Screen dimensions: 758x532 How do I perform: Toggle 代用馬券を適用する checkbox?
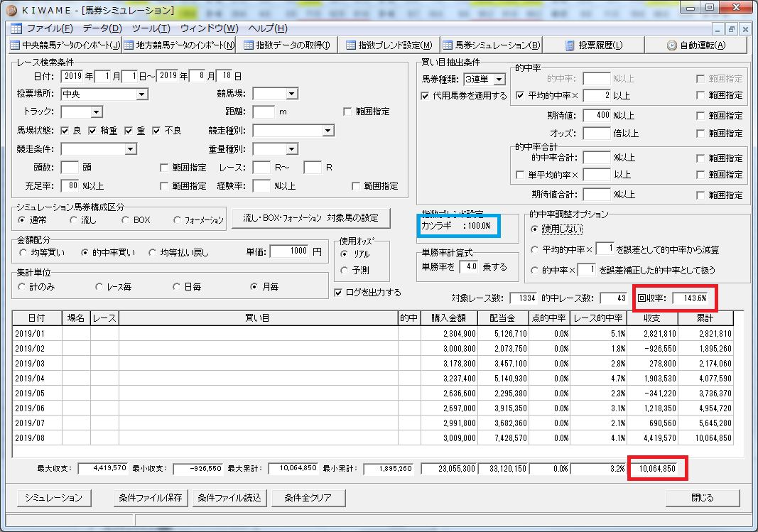coord(425,96)
